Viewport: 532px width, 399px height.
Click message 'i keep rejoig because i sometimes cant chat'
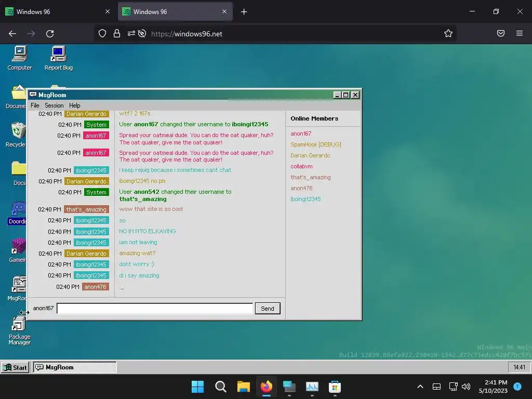[x=175, y=170]
